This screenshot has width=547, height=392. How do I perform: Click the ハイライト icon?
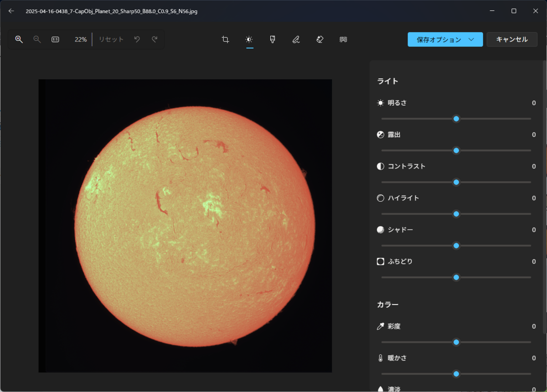(x=381, y=198)
